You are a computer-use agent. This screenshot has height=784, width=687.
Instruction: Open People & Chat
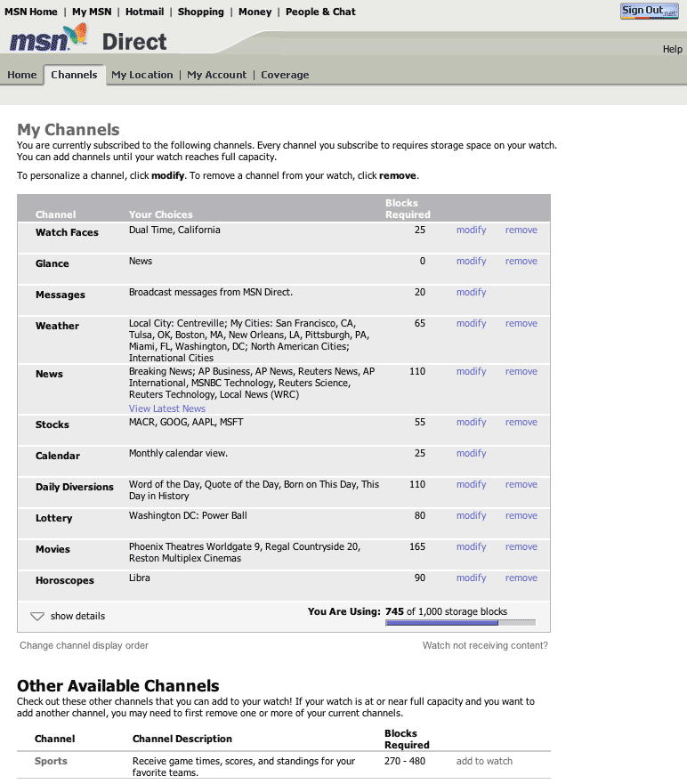click(320, 12)
